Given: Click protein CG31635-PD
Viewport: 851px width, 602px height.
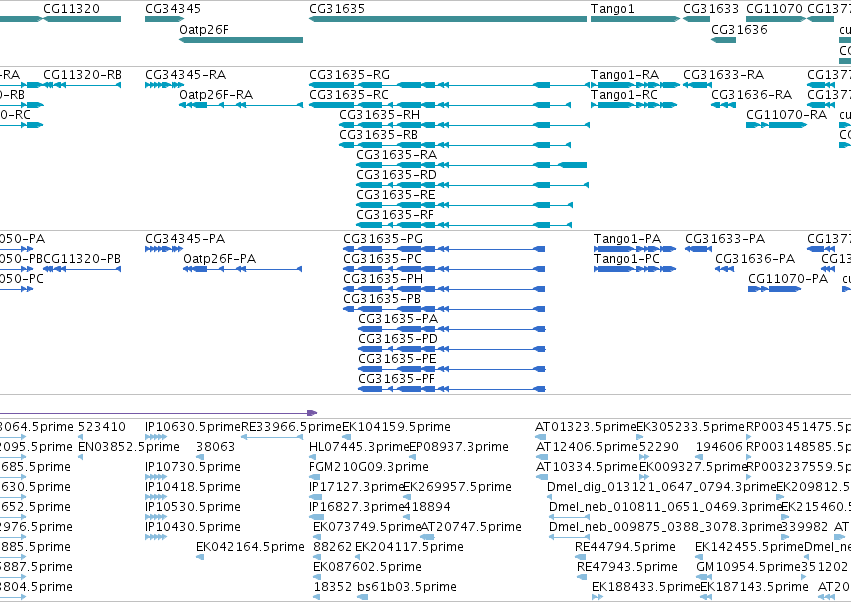Looking at the screenshot, I should pos(452,350).
